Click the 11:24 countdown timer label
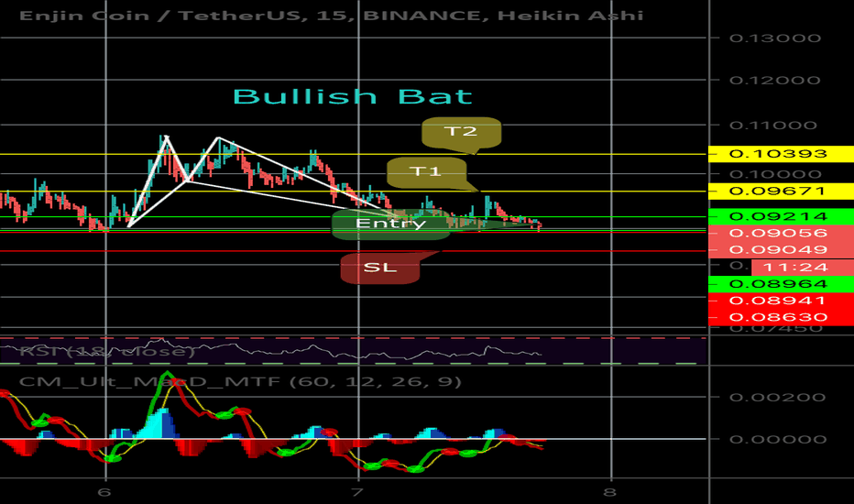The height and width of the screenshot is (504, 854). [x=803, y=267]
